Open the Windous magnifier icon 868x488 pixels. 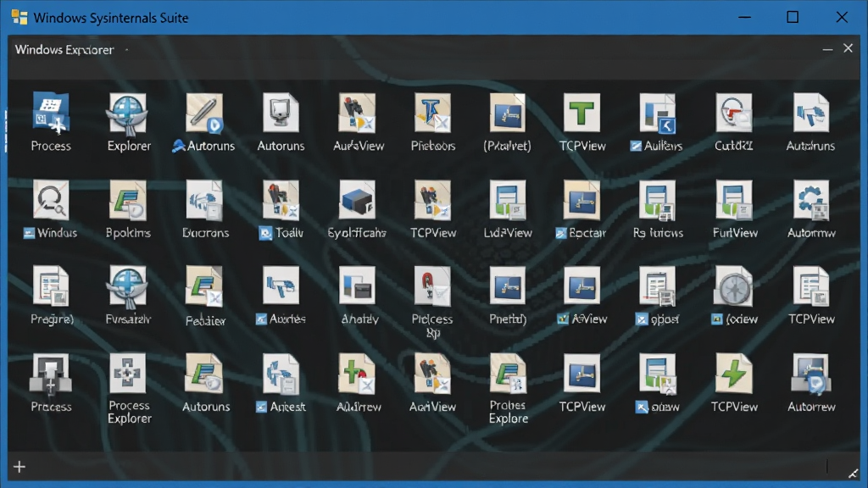click(x=51, y=199)
